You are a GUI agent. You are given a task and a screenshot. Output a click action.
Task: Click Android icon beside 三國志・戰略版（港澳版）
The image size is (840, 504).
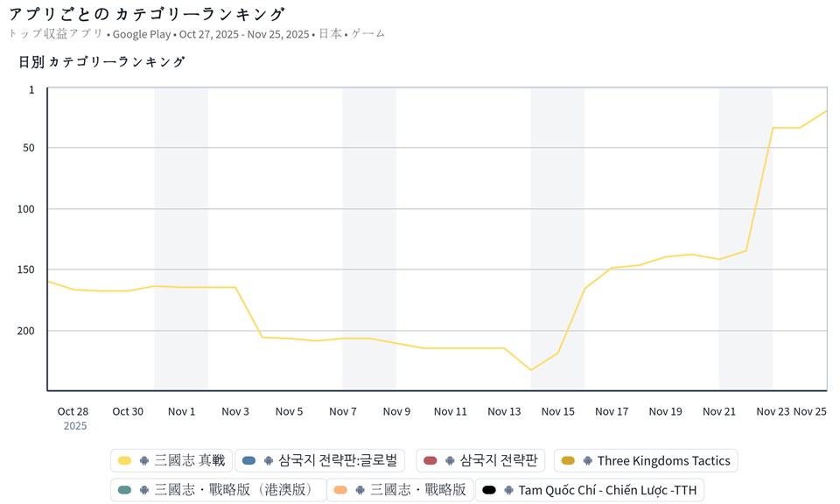pos(144,490)
